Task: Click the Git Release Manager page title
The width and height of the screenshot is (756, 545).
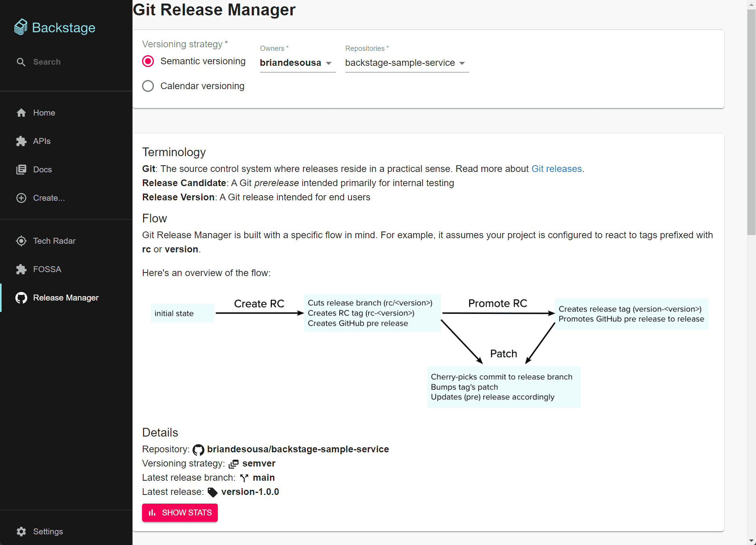Action: 214,9
